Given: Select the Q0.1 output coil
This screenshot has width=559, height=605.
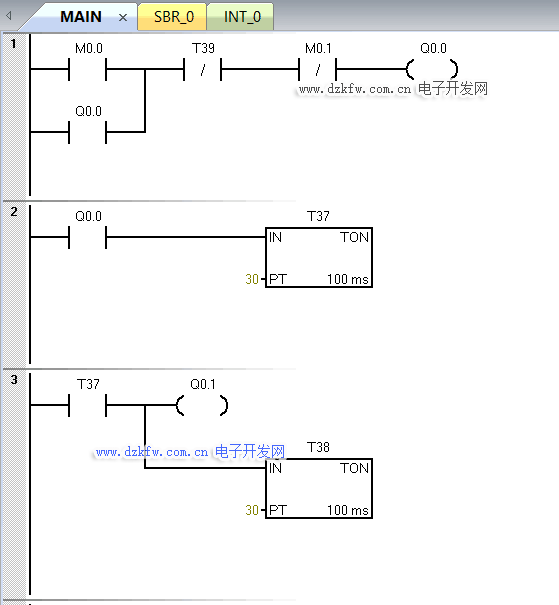Looking at the screenshot, I should 202,405.
